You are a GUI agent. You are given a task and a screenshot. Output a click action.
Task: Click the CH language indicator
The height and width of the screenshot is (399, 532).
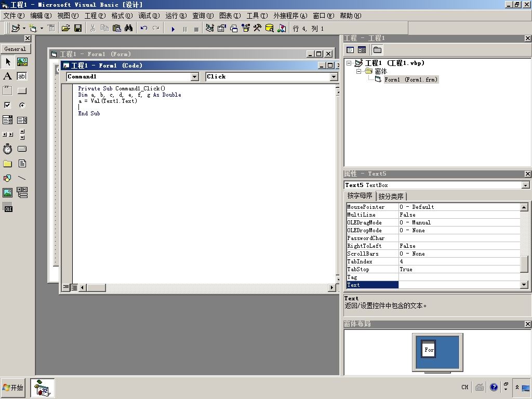point(465,387)
